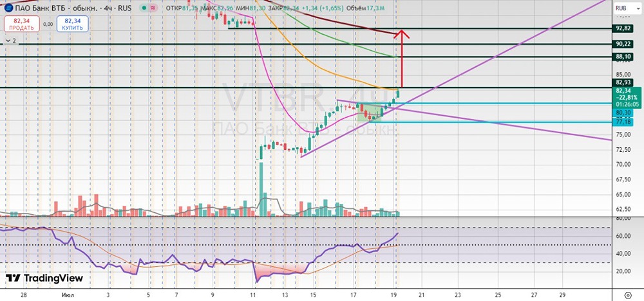644x301 pixels.
Task: Click the 60,00 RSI axis tick
Action: pos(623,236)
